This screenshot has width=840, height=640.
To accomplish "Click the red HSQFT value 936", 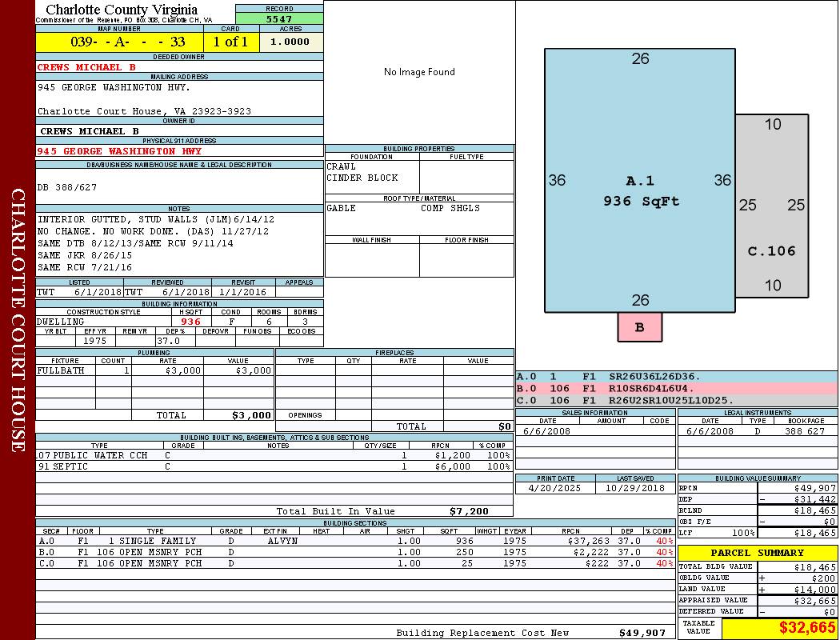I will [190, 322].
